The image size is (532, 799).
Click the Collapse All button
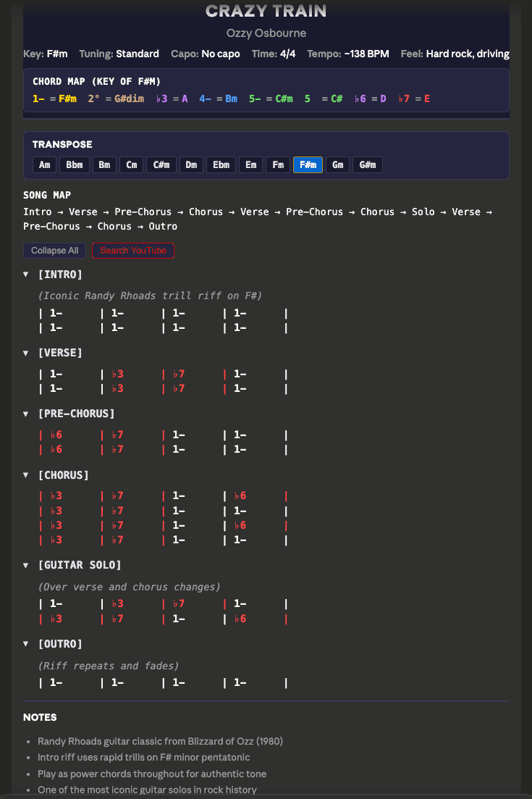tap(54, 250)
